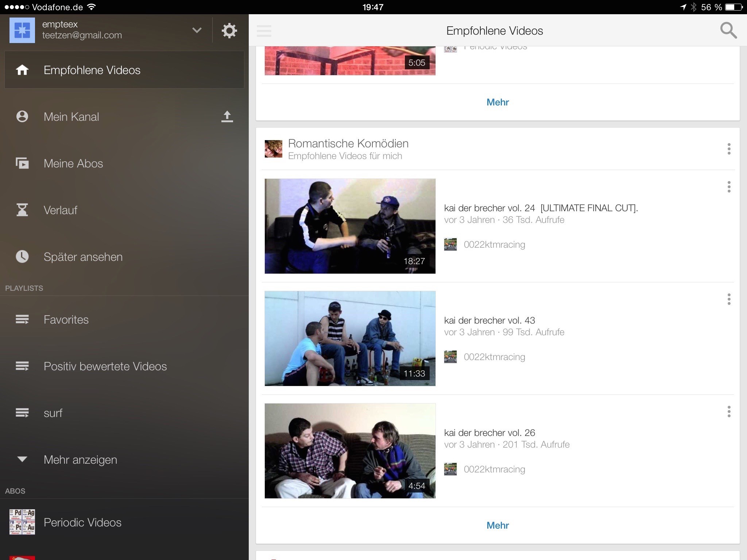Tap the Wi-Fi icon in status bar
The width and height of the screenshot is (747, 560).
coord(92,7)
